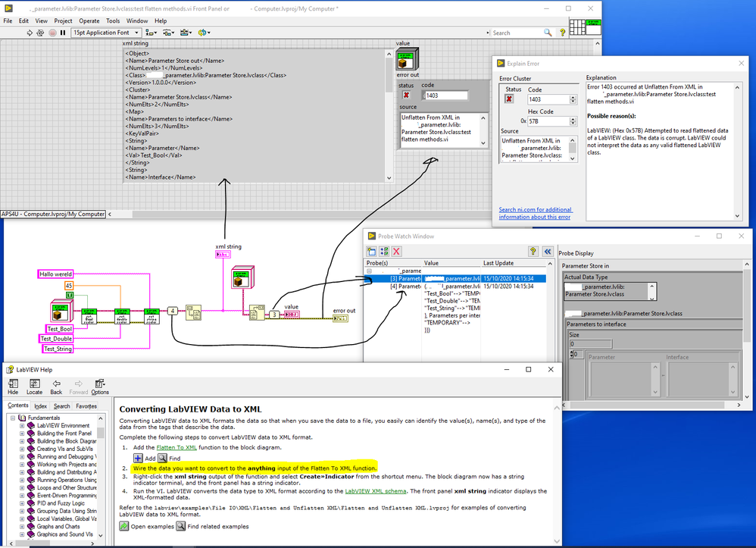Click the Probe Watch Window help icon
Image resolution: width=756 pixels, height=548 pixels.
pos(533,252)
